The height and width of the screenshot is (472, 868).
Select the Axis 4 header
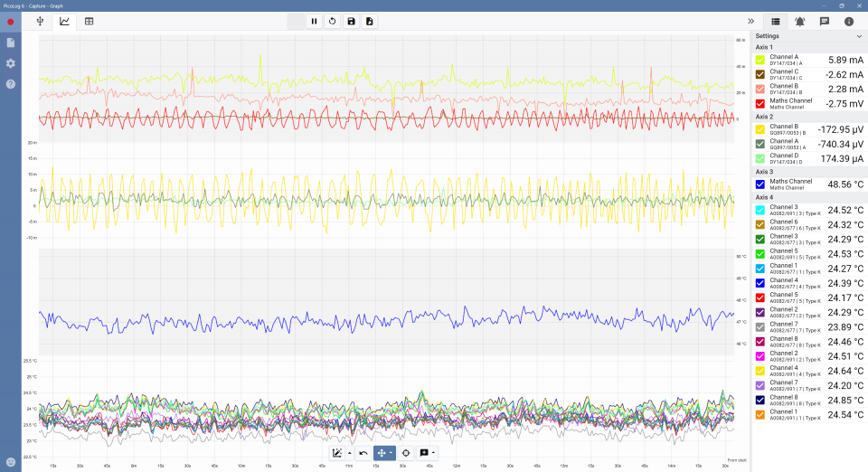point(764,197)
